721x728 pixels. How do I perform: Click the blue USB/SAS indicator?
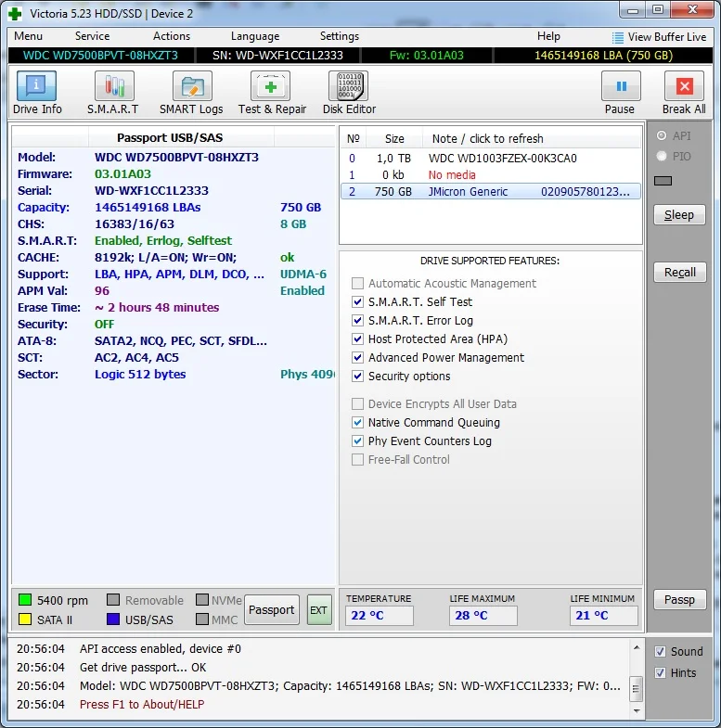(113, 619)
